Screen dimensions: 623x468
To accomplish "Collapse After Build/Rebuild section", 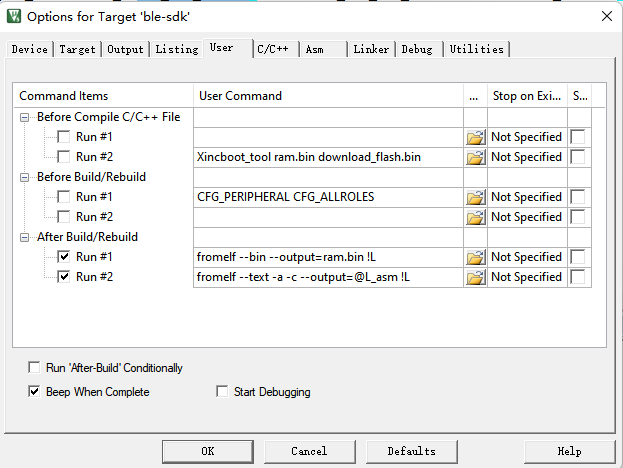I will [x=25, y=237].
